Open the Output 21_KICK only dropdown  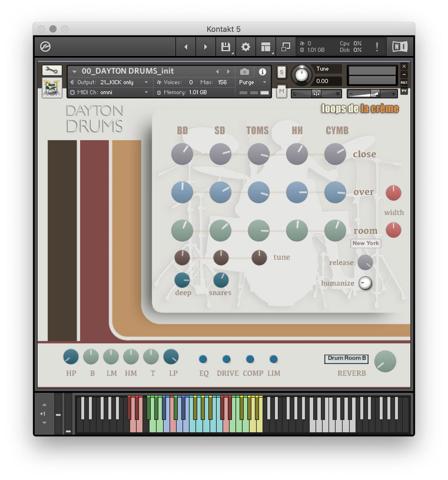point(109,82)
